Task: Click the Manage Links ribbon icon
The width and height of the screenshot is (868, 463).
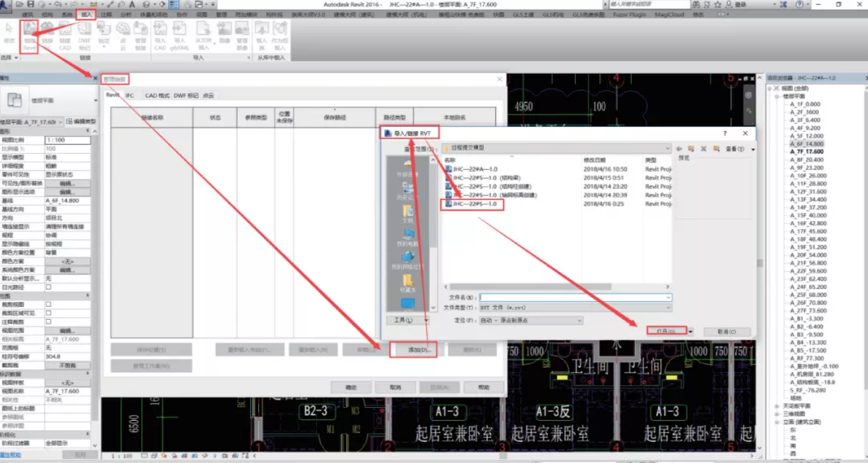Action: (x=141, y=34)
